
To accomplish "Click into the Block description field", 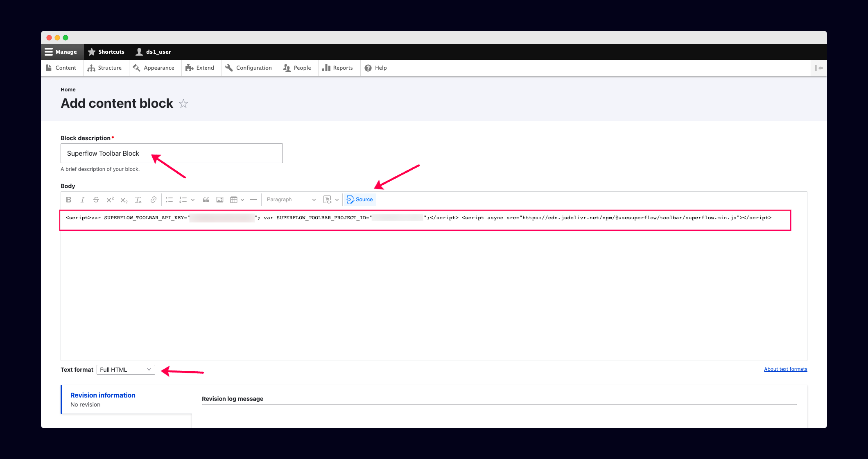I will [172, 153].
